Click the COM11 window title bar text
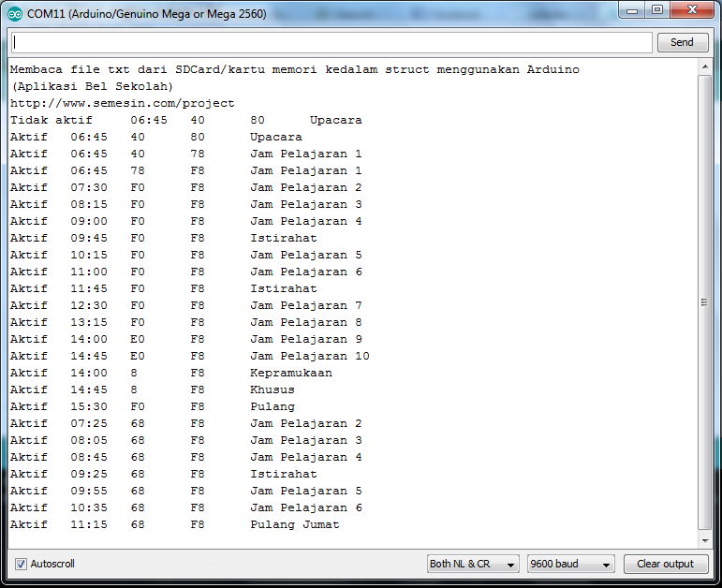 (146, 14)
